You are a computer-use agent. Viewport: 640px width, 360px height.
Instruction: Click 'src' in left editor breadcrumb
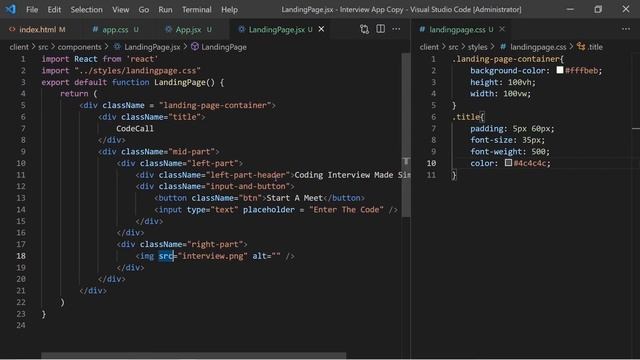point(43,47)
